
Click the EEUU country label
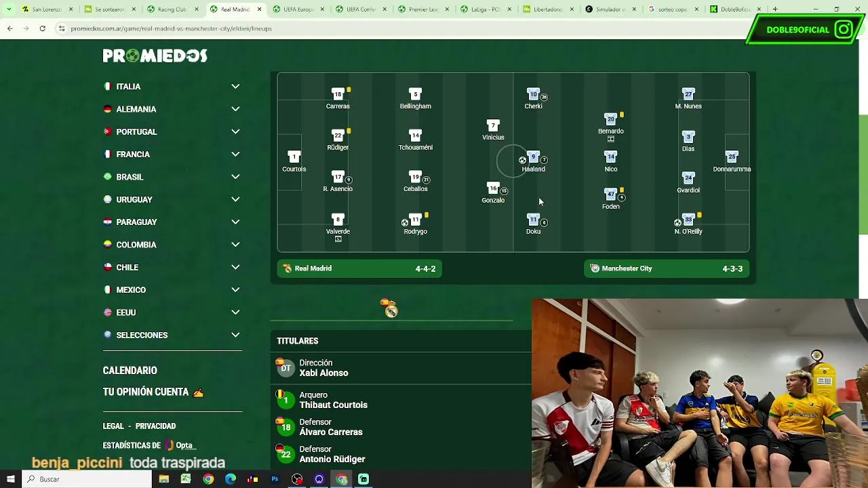[x=126, y=312]
